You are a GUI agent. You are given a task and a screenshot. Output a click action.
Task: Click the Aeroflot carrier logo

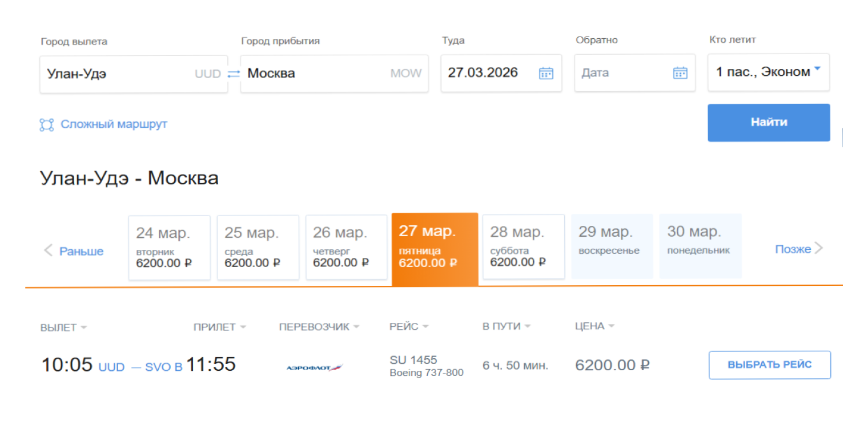315,368
